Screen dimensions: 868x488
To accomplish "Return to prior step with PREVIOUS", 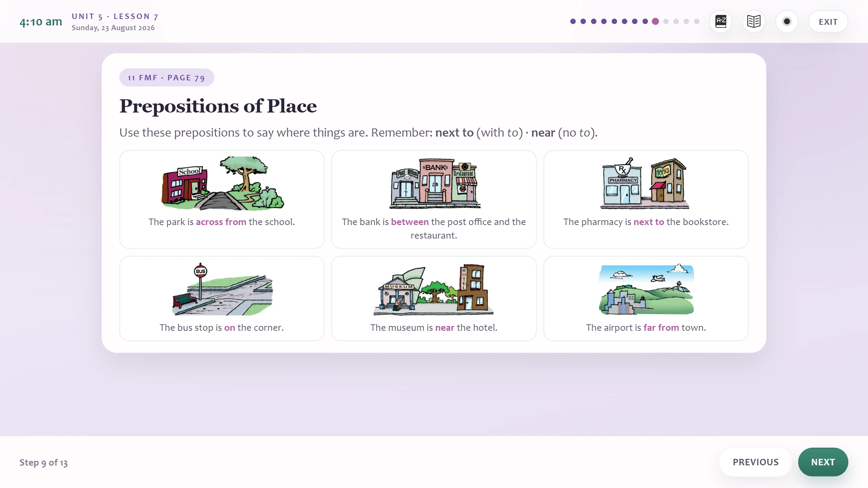I will tap(755, 462).
